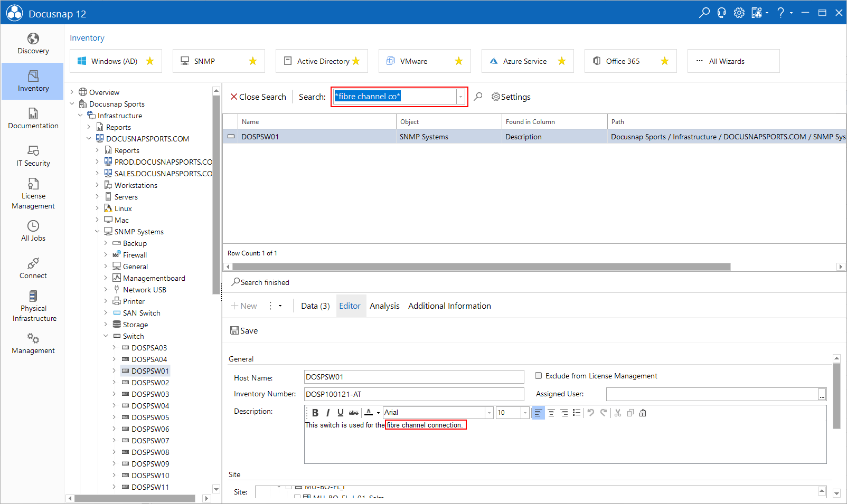
Task: Open the Connect module
Action: (33, 269)
